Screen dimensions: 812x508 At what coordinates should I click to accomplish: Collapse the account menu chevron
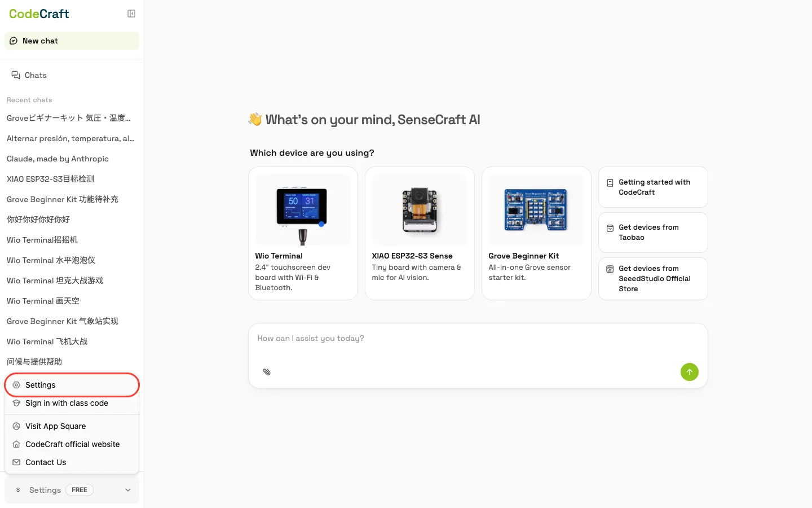tap(128, 490)
